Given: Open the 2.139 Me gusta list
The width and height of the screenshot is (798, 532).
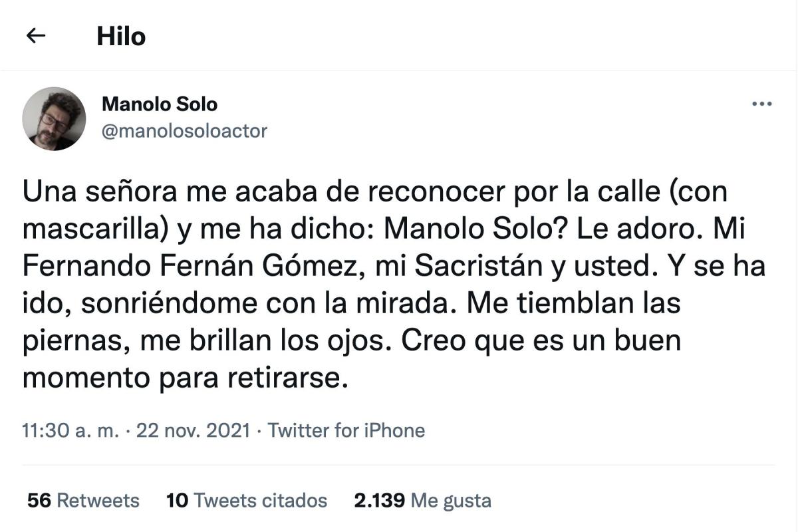Looking at the screenshot, I should pyautogui.click(x=422, y=500).
